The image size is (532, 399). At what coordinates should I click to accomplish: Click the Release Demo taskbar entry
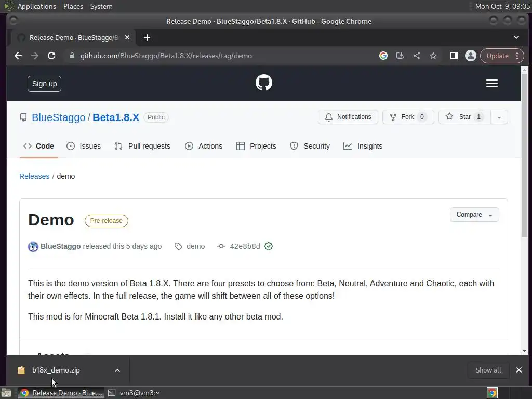click(x=61, y=393)
